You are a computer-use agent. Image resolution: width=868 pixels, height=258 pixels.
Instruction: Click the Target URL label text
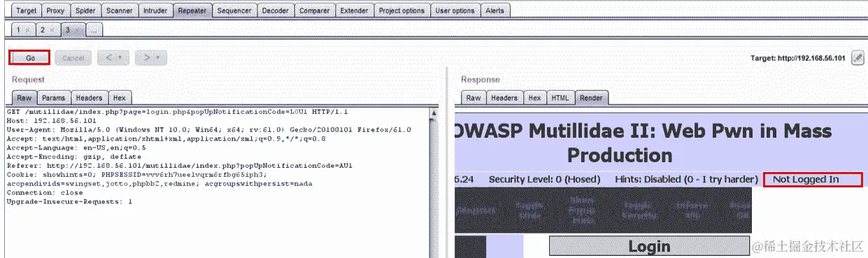(797, 58)
